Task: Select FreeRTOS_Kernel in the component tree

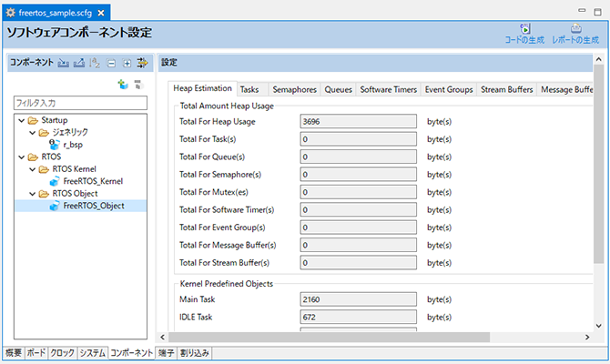Action: click(x=93, y=181)
